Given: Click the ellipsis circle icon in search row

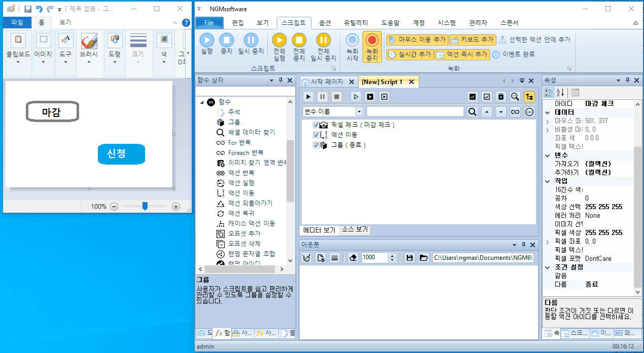Looking at the screenshot, I should pyautogui.click(x=529, y=111).
